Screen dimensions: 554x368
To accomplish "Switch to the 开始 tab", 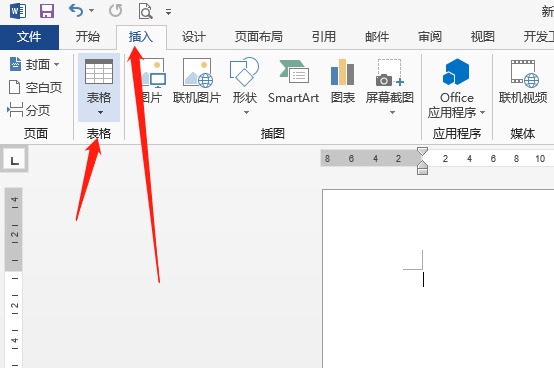I will click(x=88, y=37).
